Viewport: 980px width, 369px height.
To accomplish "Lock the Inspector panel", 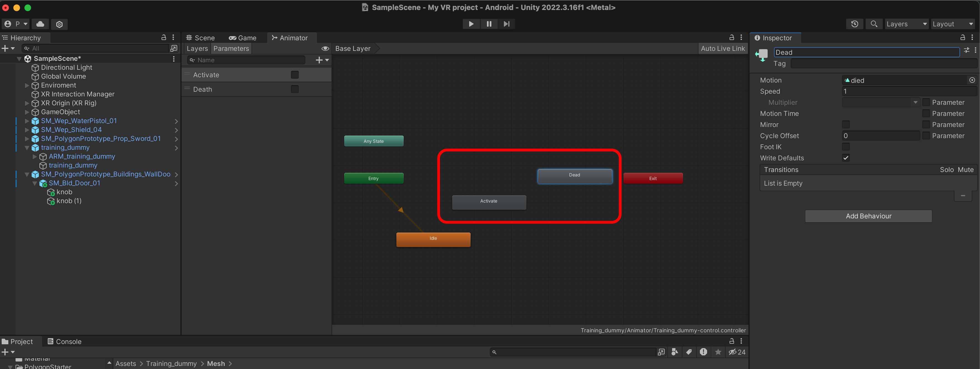I will [x=963, y=37].
